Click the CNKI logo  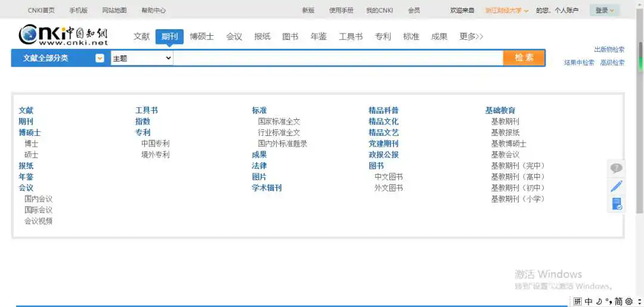pos(63,35)
